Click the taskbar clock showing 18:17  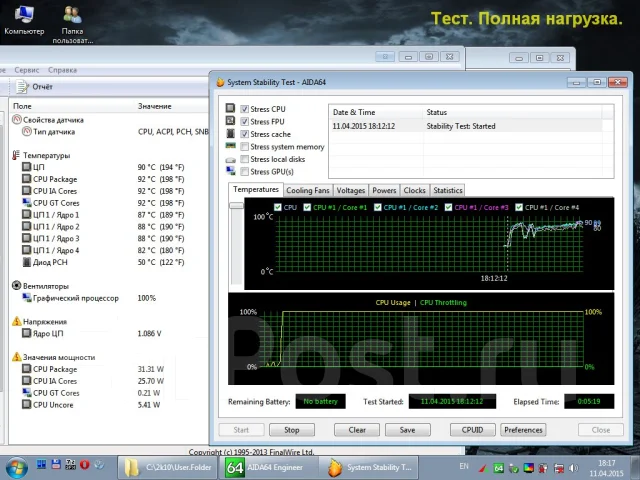(607, 468)
